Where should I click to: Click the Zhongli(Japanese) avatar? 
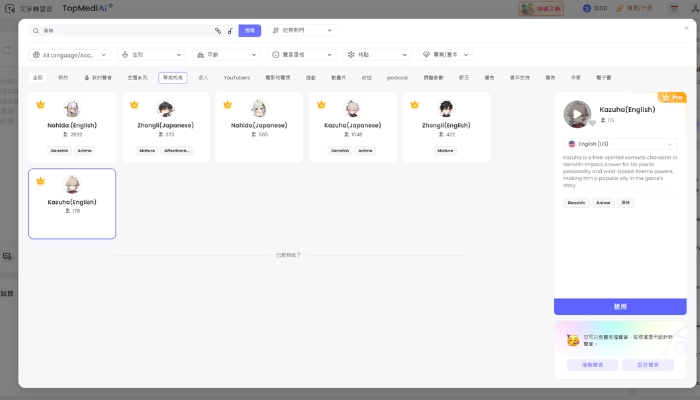coord(166,108)
